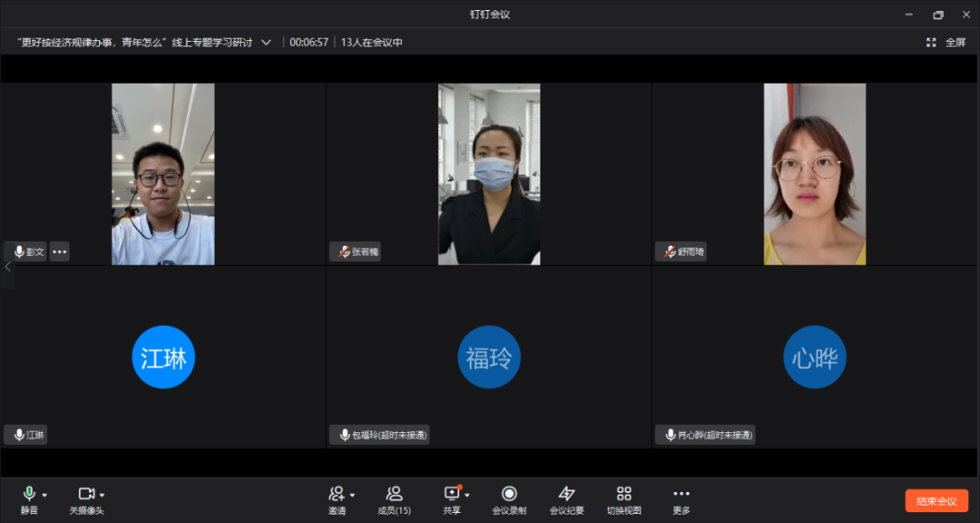980x523 pixels.
Task: Click the 结束会议 end meeting button
Action: [x=936, y=501]
